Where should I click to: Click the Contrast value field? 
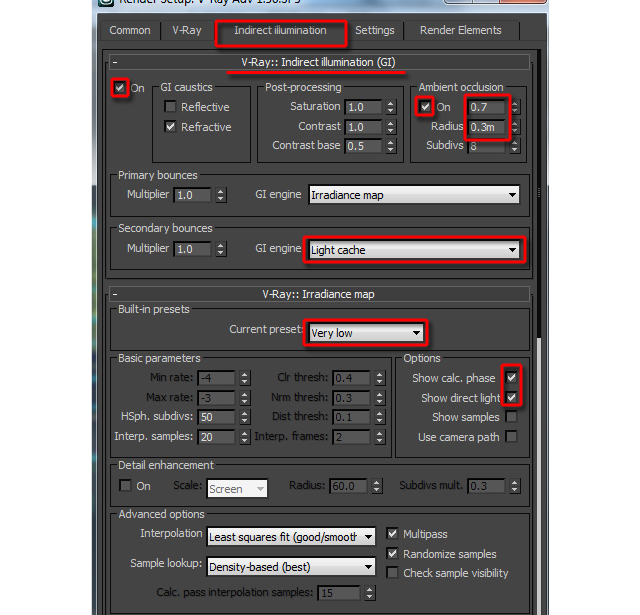[x=363, y=127]
